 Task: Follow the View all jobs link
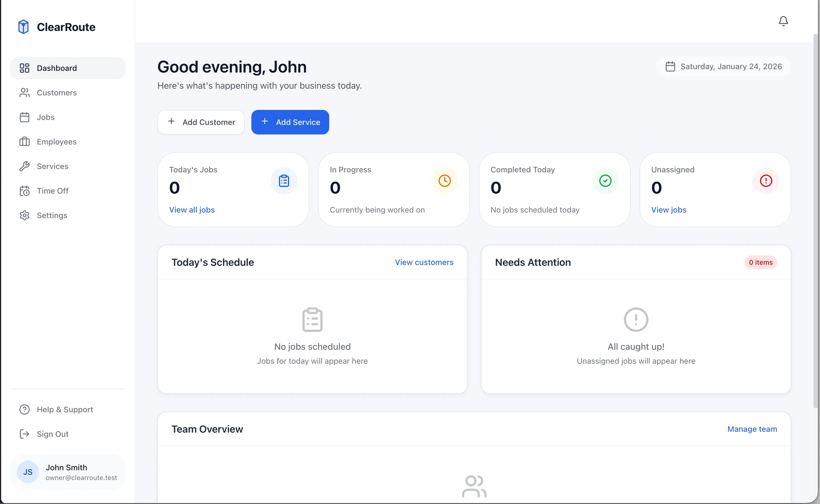tap(192, 210)
